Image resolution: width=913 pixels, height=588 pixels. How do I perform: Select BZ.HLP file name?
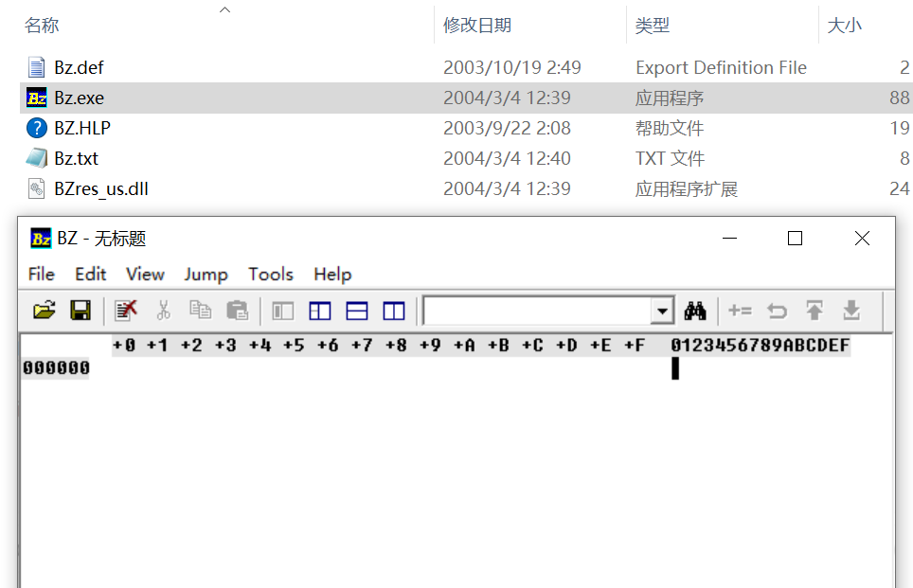pyautogui.click(x=82, y=128)
